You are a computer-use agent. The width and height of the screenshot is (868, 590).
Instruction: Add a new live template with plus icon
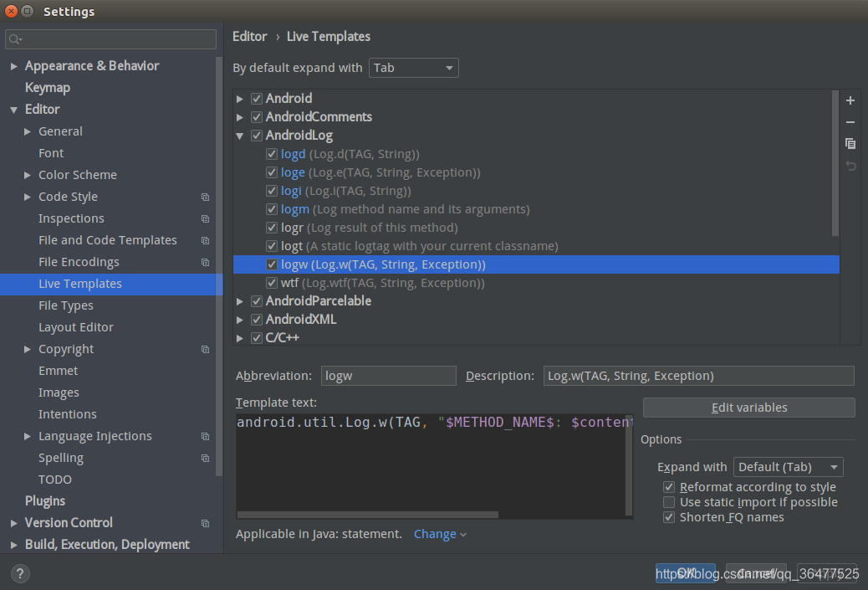(x=850, y=100)
